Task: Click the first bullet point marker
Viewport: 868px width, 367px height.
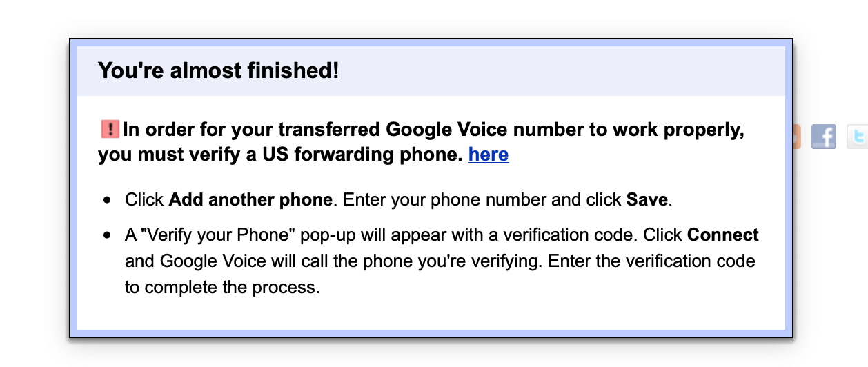Action: coord(107,201)
